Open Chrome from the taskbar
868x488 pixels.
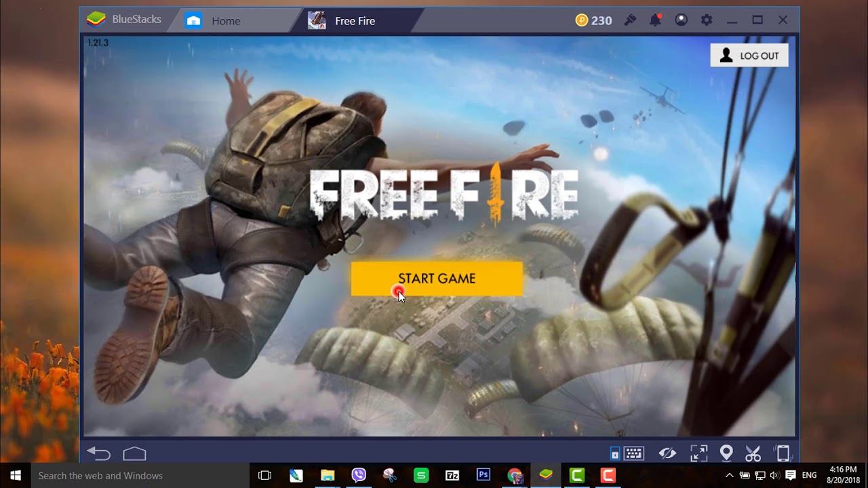pos(515,475)
